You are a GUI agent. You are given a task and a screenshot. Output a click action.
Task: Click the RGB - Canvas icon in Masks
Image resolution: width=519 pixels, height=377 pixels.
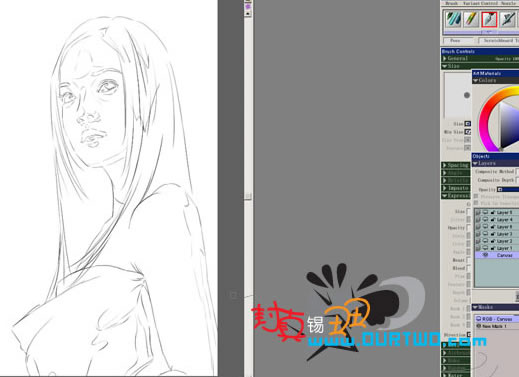click(478, 319)
